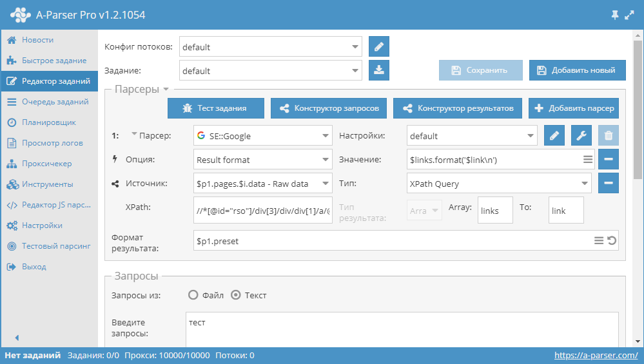
Task: Click Добавить парсер button
Action: [574, 108]
